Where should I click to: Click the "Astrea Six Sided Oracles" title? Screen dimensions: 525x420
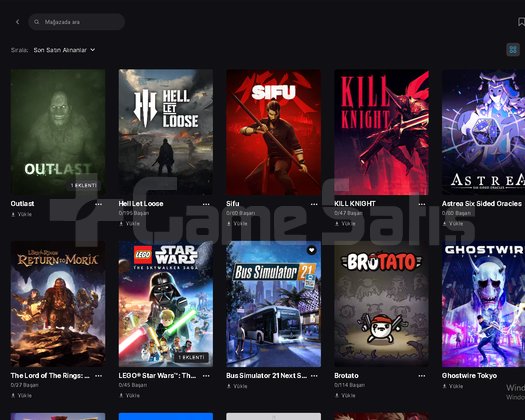[482, 204]
